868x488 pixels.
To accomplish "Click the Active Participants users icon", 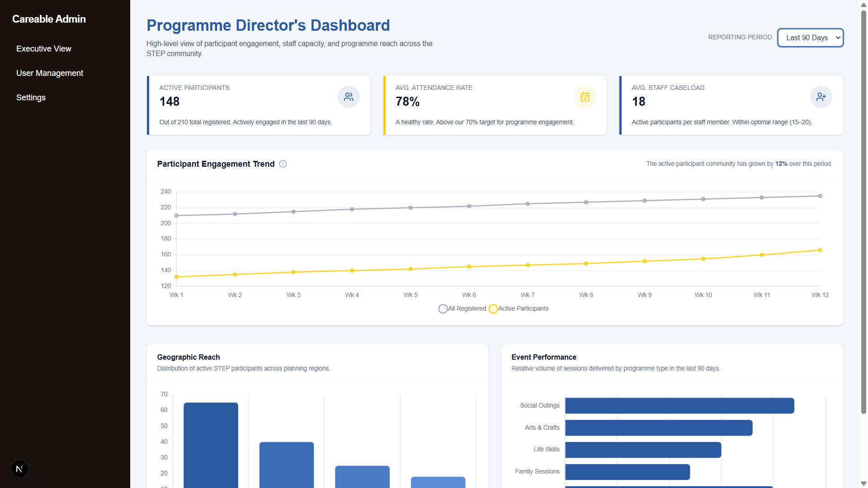I will pyautogui.click(x=349, y=97).
